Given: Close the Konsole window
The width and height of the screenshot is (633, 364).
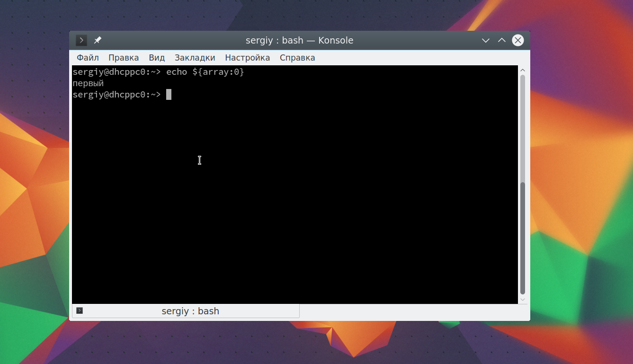Looking at the screenshot, I should (518, 40).
